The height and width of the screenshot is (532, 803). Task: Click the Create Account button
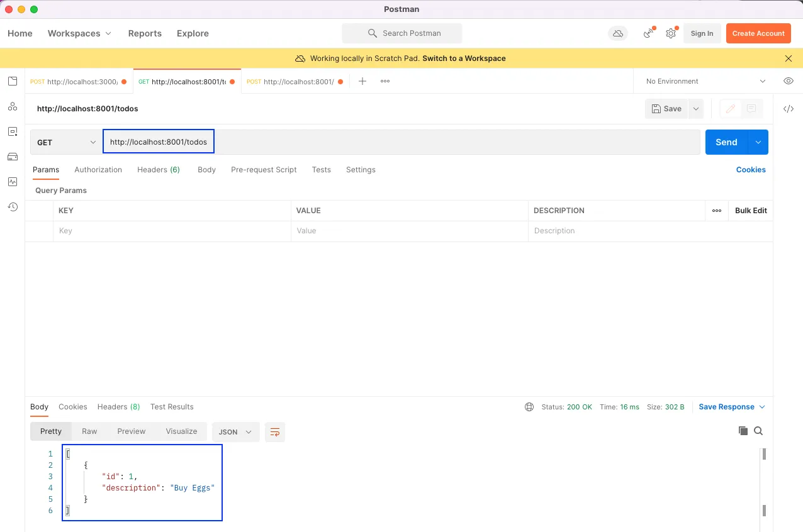tap(758, 33)
